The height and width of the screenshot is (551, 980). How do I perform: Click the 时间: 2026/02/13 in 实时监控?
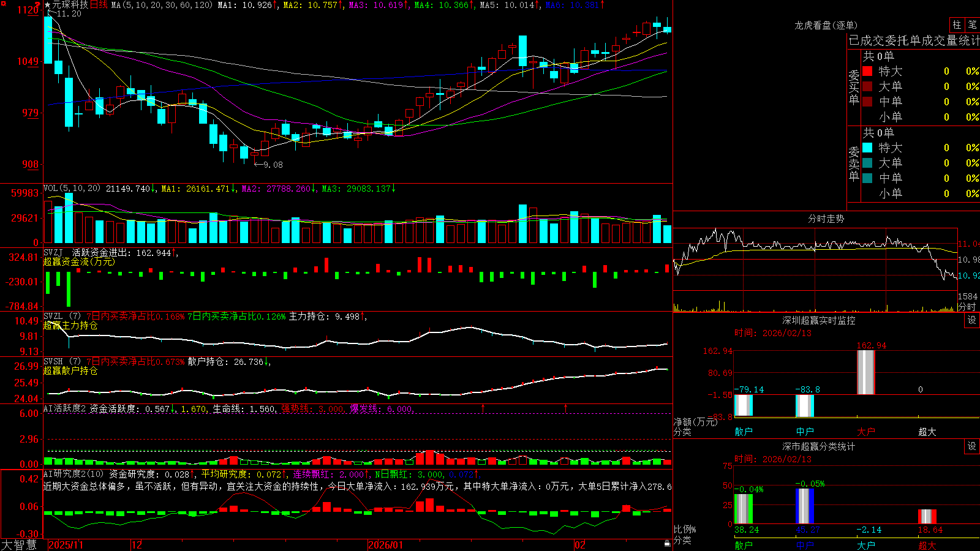[x=773, y=333]
